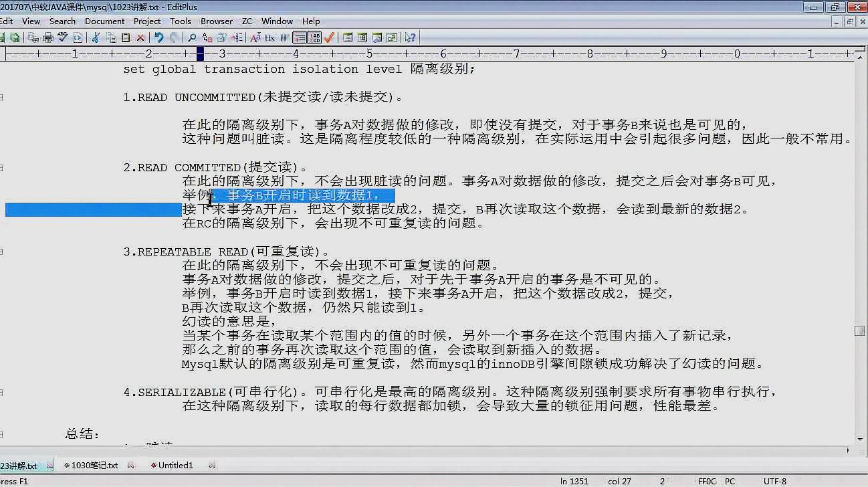Image resolution: width=868 pixels, height=487 pixels.
Task: Toggle the active word wrap lines button
Action: (x=300, y=38)
